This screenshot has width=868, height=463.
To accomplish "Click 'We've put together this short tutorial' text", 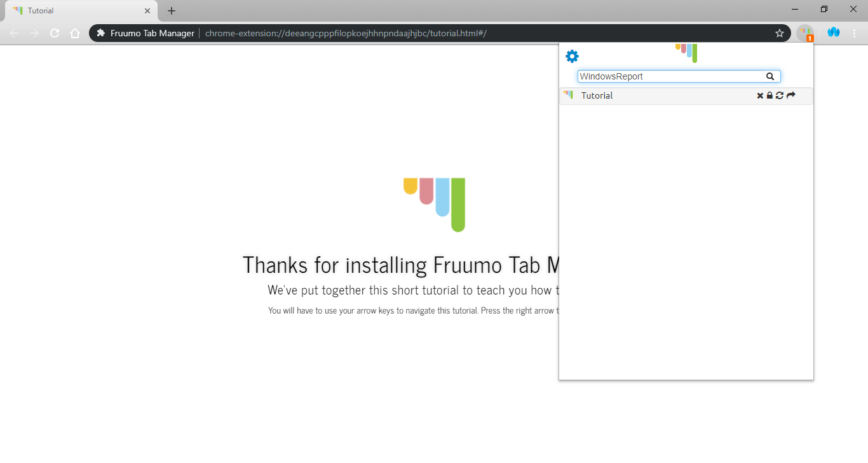I will (413, 291).
